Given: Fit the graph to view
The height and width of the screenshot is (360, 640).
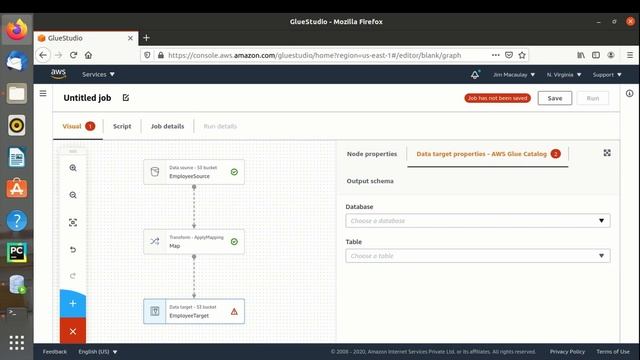Looking at the screenshot, I should pos(73,222).
